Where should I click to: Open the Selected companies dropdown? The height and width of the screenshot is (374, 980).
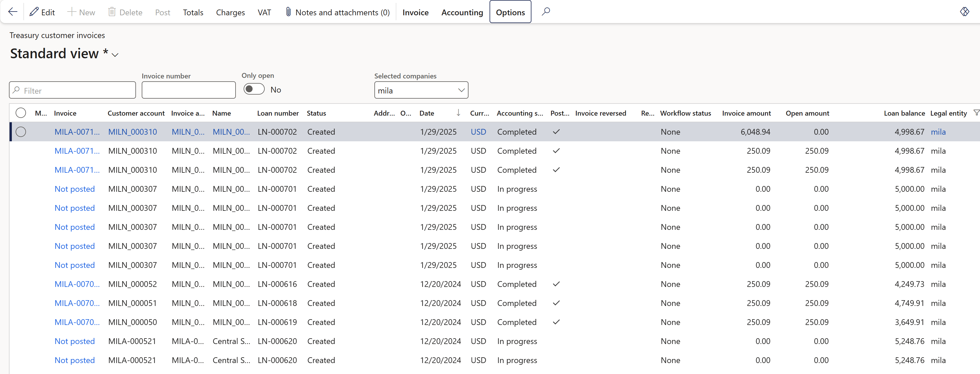(461, 91)
